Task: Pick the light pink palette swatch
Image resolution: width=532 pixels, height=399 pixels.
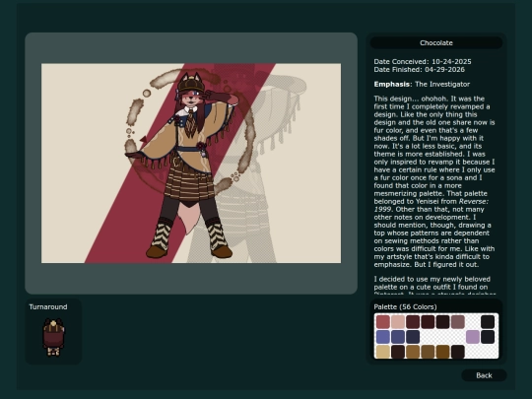Action: (398, 322)
